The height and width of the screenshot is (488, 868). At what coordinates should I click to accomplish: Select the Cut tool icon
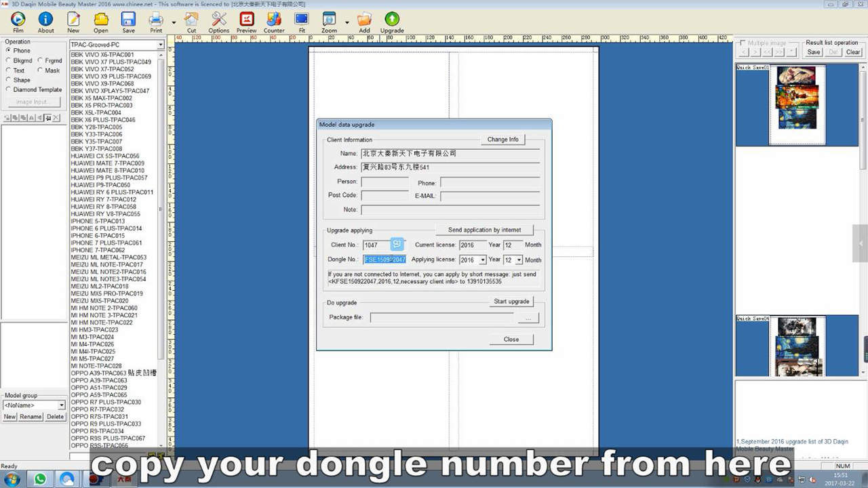[191, 22]
